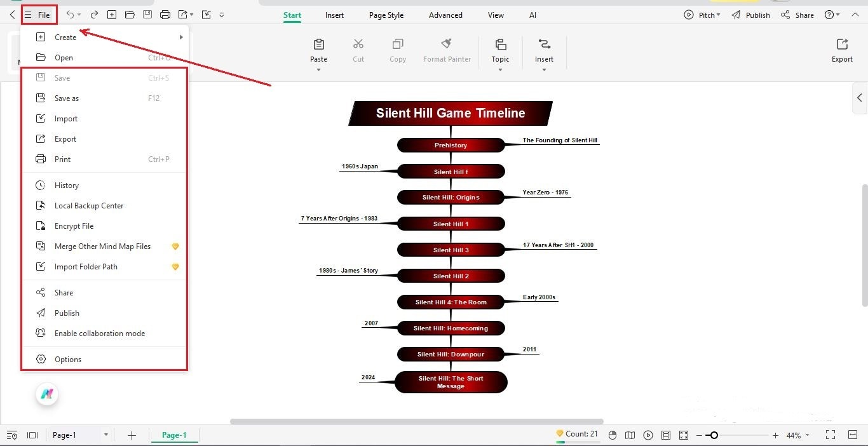Choose Save as from the File menu
This screenshot has height=446, width=868.
tap(66, 98)
